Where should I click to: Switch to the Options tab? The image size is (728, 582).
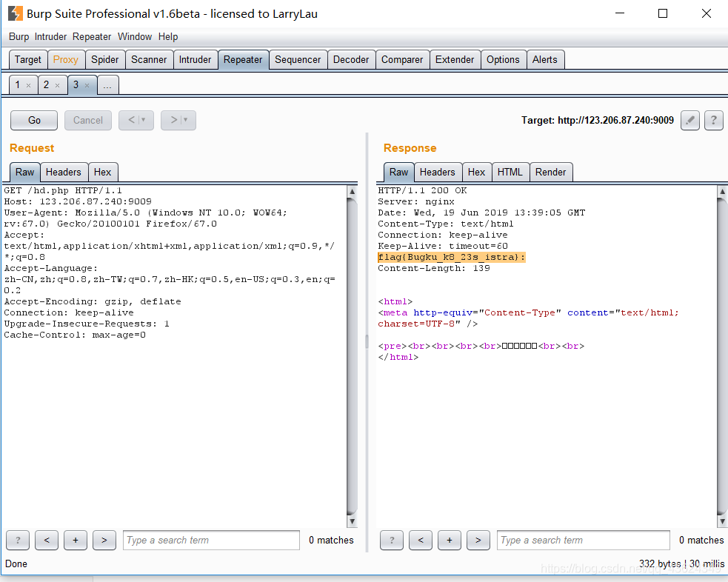pos(503,59)
